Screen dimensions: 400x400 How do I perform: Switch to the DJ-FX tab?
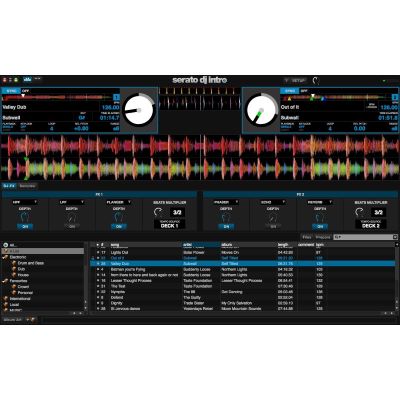[9, 186]
